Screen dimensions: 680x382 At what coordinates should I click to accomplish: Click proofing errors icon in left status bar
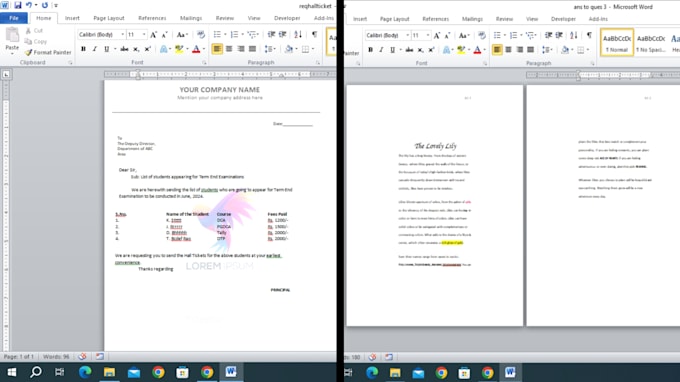pyautogui.click(x=82, y=356)
